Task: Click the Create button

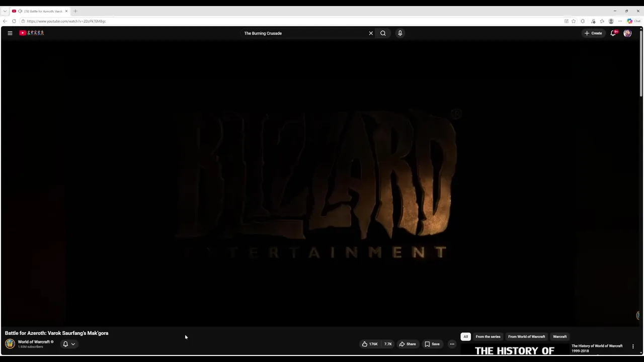Action: [593, 33]
